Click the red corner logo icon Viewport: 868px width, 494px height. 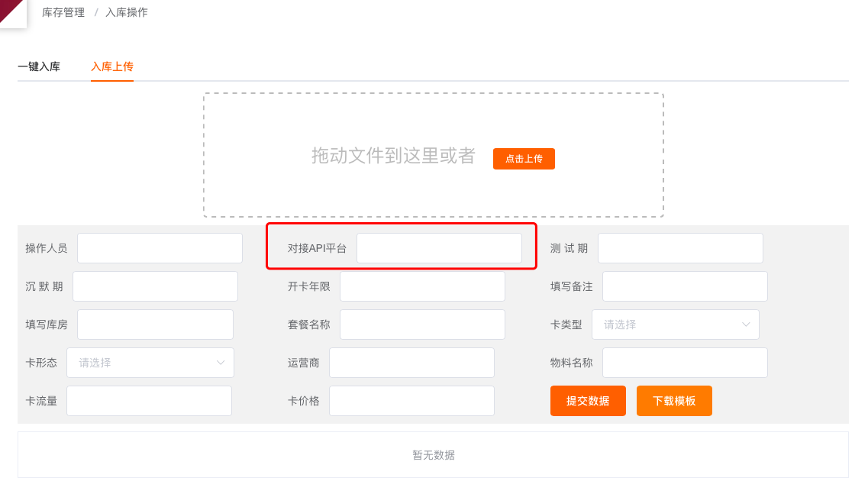(x=11, y=11)
